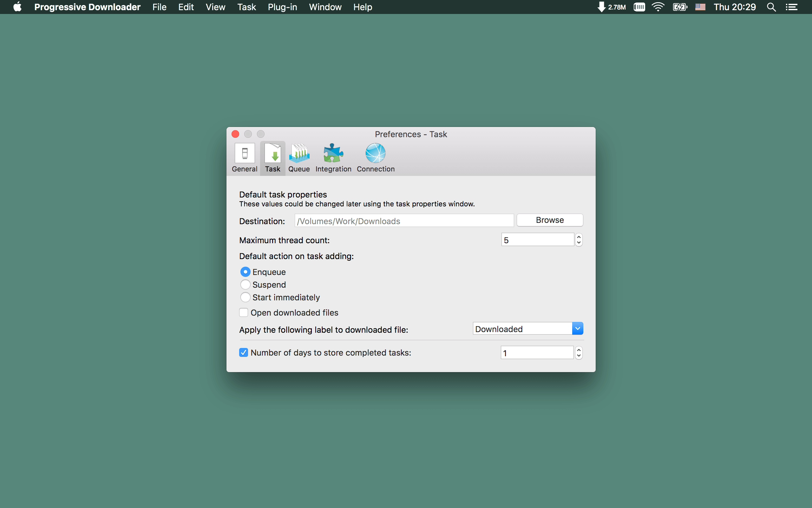Open Notification Center list icon
The image size is (812, 508).
point(792,7)
